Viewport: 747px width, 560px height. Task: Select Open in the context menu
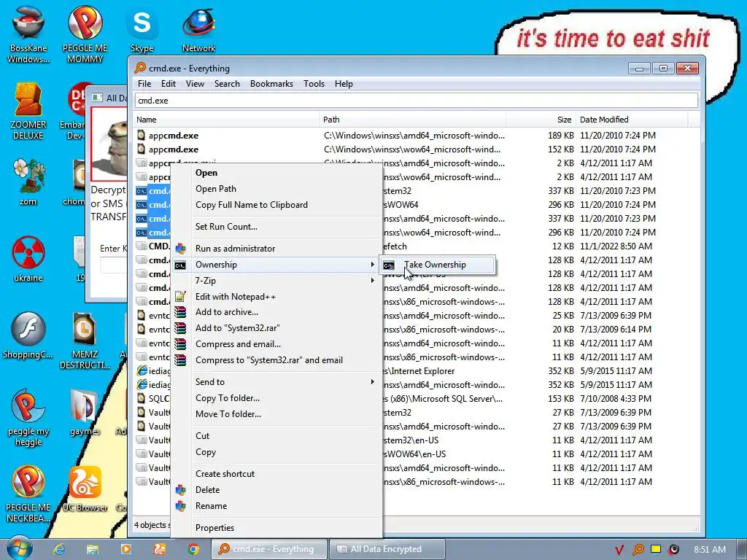[x=276, y=173]
